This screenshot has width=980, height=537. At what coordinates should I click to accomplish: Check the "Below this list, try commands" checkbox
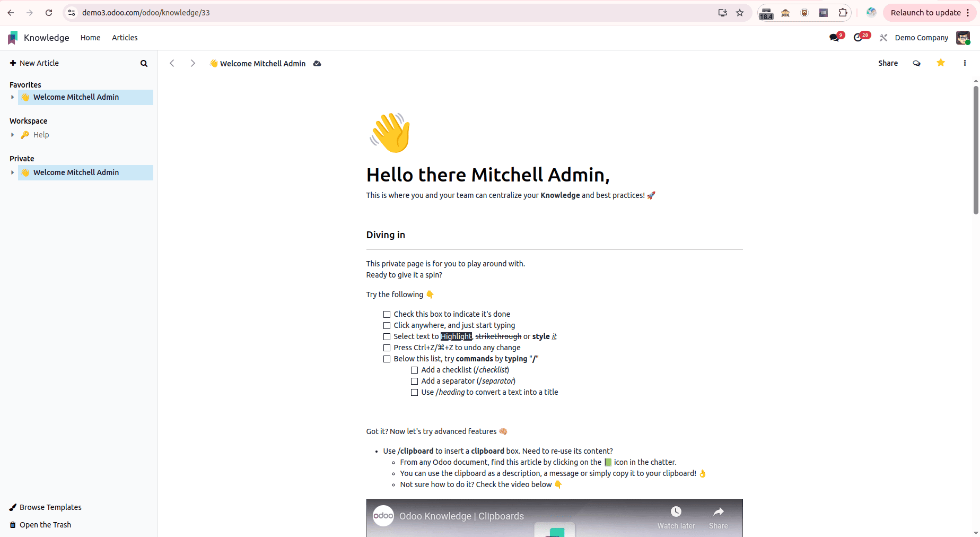[x=387, y=359]
